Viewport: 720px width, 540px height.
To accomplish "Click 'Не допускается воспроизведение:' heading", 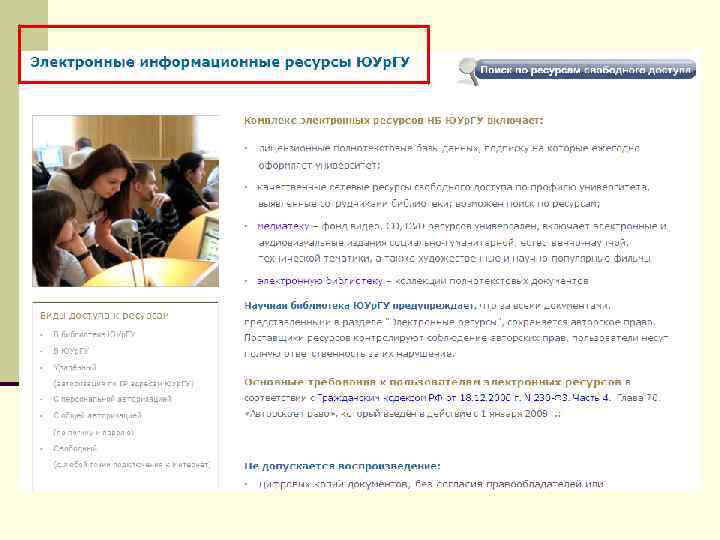I will (342, 466).
